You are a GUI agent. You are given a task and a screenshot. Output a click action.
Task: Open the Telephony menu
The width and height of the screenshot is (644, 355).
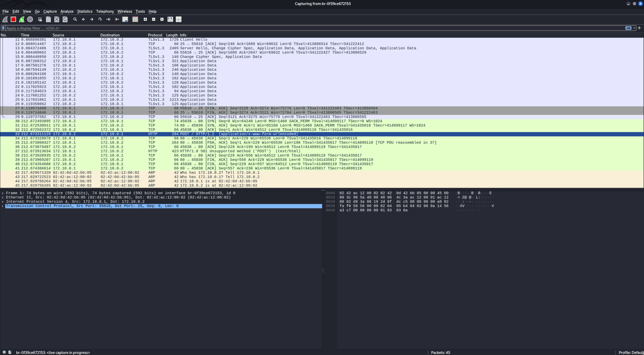point(105,11)
